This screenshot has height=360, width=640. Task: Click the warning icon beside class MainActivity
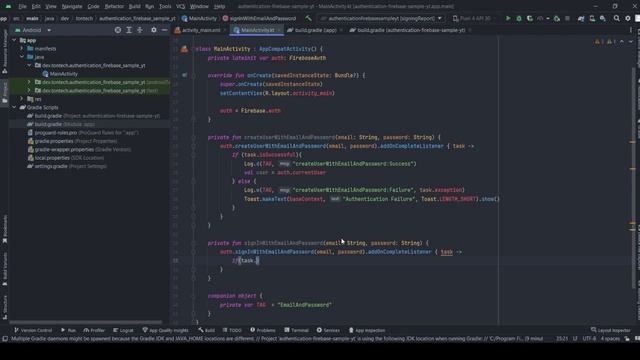(184, 49)
